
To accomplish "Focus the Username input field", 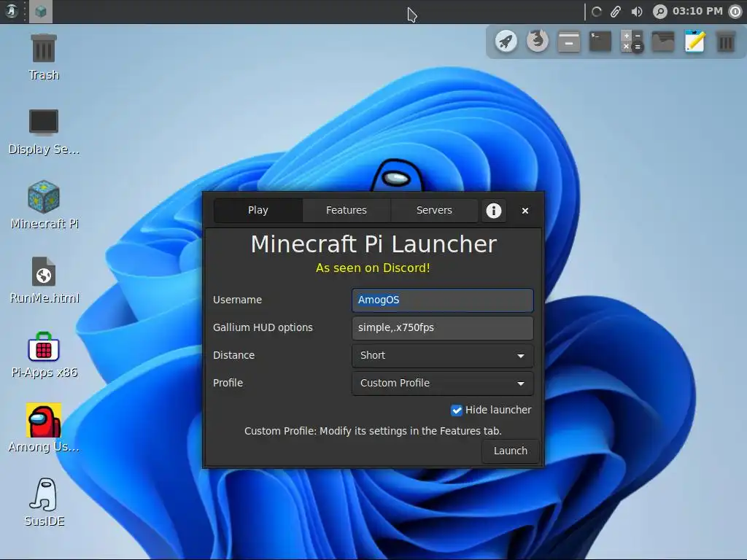I will coord(443,300).
